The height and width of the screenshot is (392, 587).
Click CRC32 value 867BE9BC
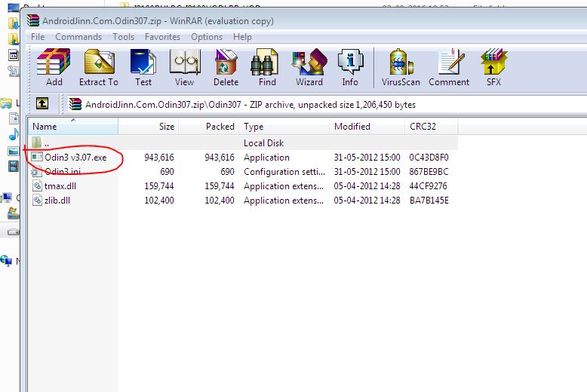429,172
